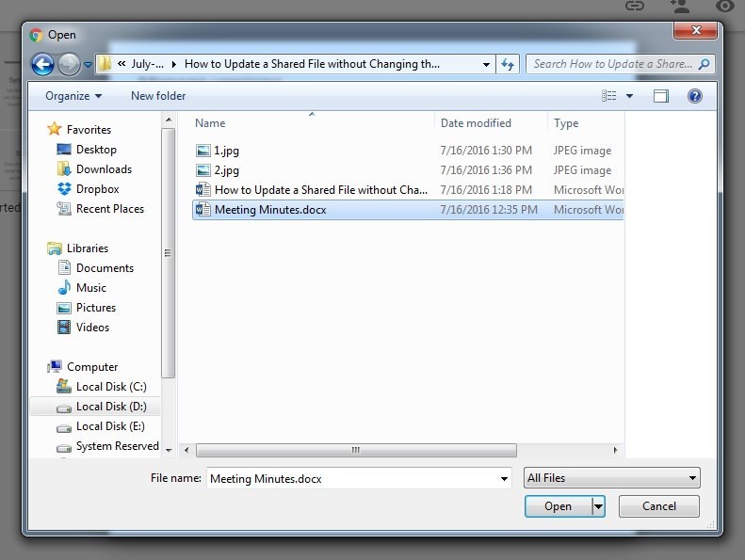Change view using the view icon

click(x=608, y=96)
